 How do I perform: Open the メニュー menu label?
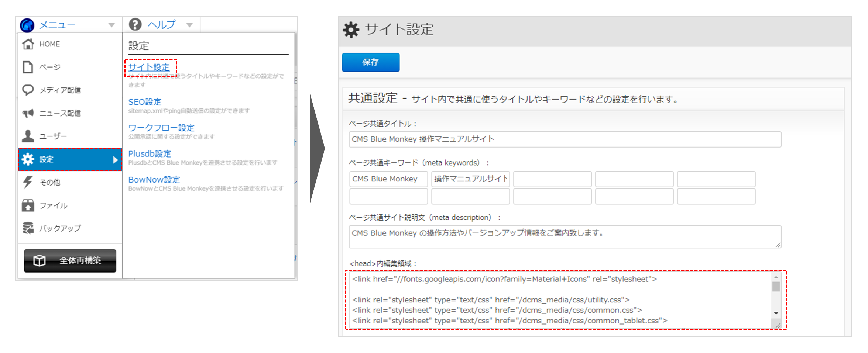tap(57, 25)
